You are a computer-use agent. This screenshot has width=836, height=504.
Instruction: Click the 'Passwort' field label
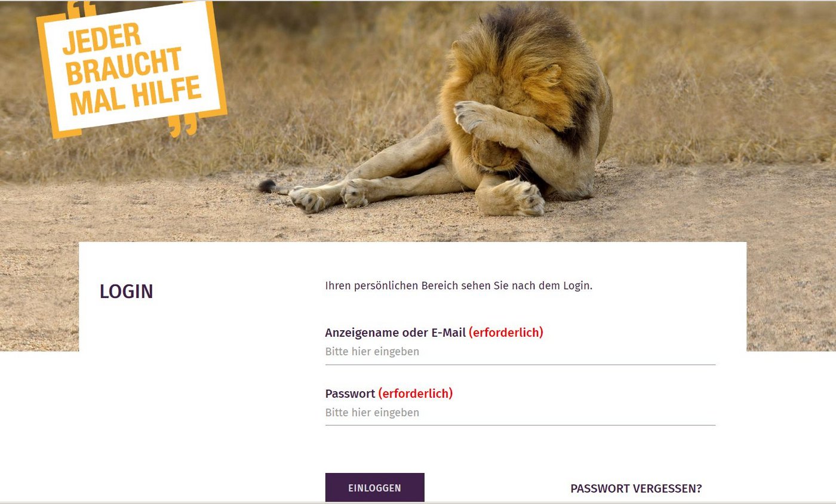(350, 394)
